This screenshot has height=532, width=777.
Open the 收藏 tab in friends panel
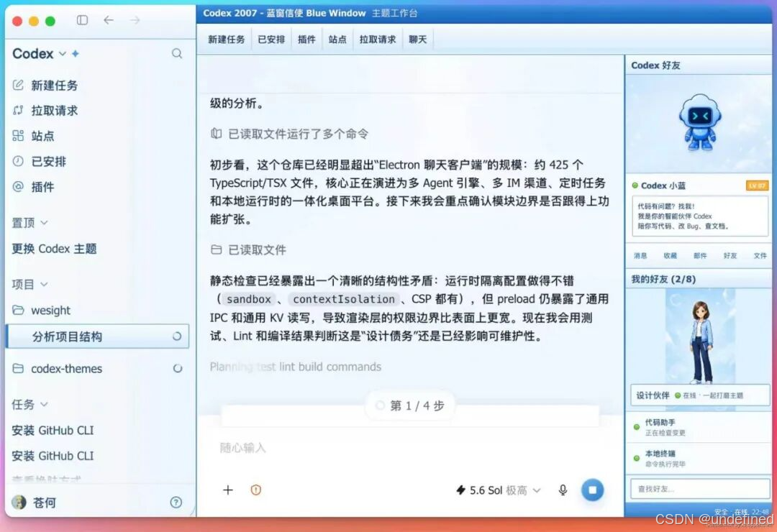pos(670,256)
